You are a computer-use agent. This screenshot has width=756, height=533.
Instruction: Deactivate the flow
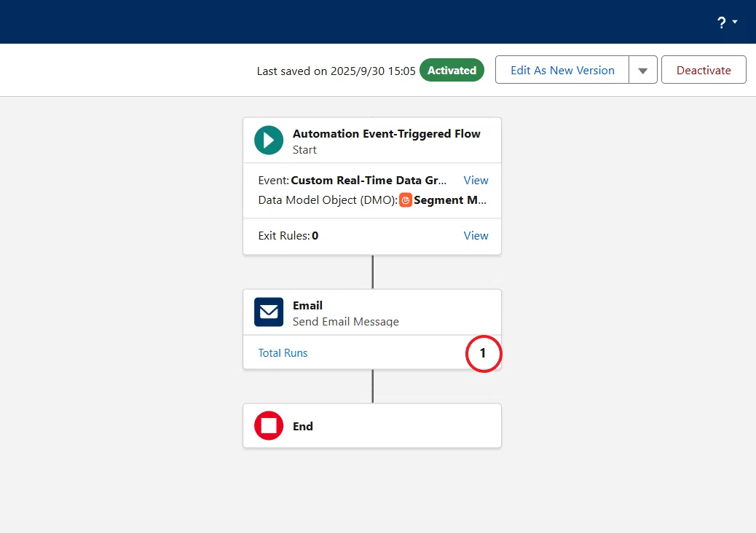pos(704,71)
